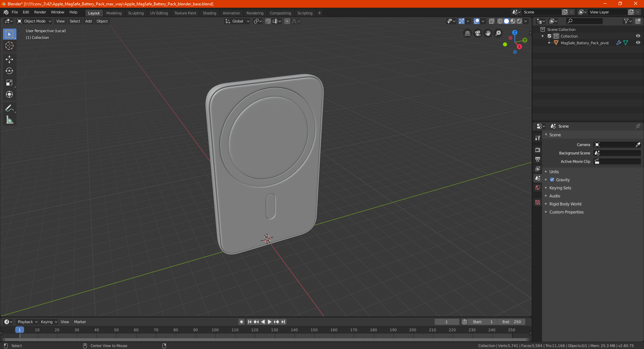Toggle X-Ray mode
This screenshot has width=644, height=349.
pyautogui.click(x=491, y=21)
